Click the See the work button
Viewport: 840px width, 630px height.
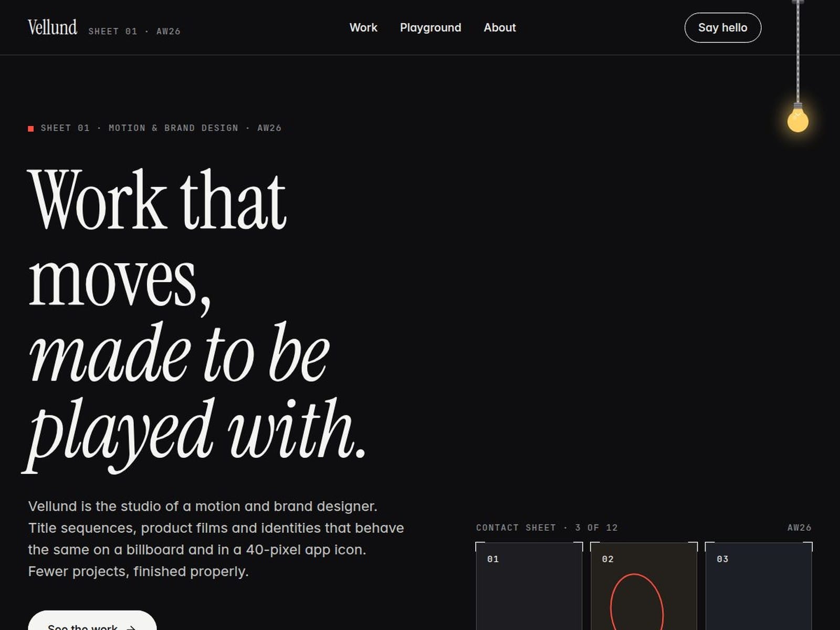[92, 621]
